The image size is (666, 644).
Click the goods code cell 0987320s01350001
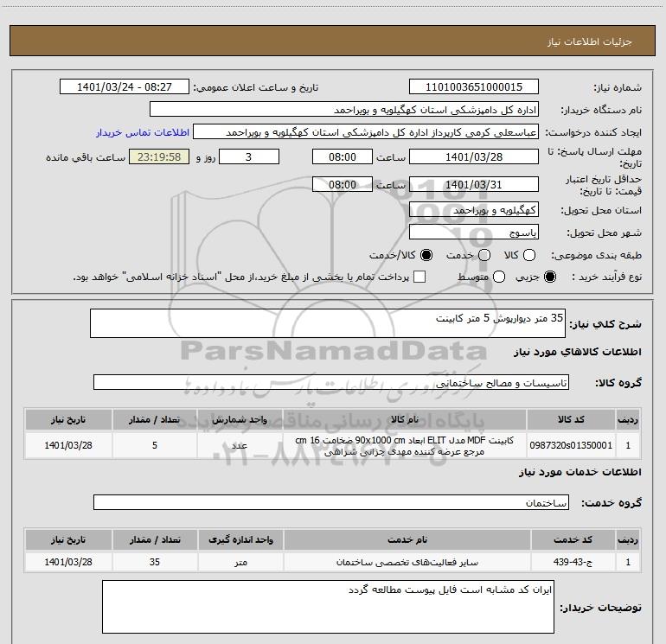click(x=571, y=445)
